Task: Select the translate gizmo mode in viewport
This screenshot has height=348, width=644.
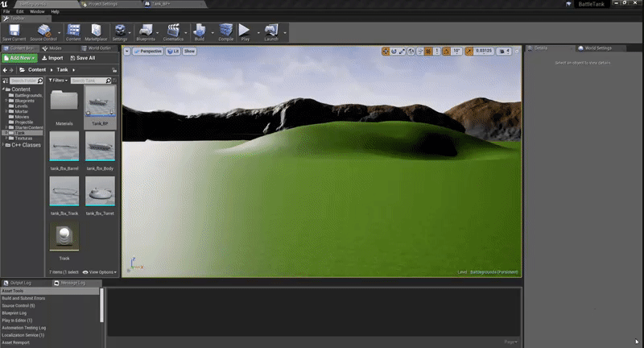Action: (x=386, y=52)
